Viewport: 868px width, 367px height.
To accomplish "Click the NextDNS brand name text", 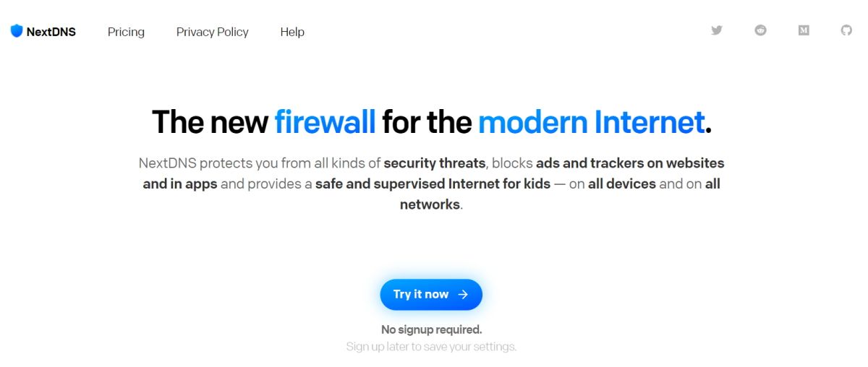I will [x=51, y=32].
